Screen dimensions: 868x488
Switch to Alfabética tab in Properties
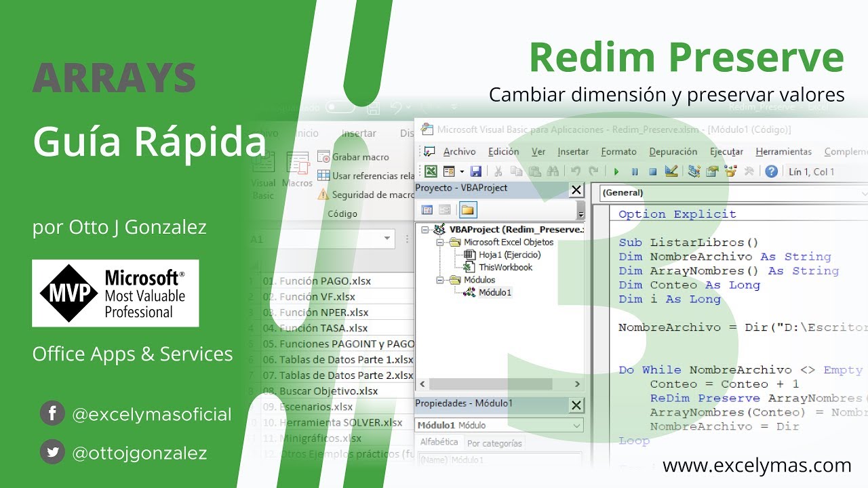click(439, 442)
